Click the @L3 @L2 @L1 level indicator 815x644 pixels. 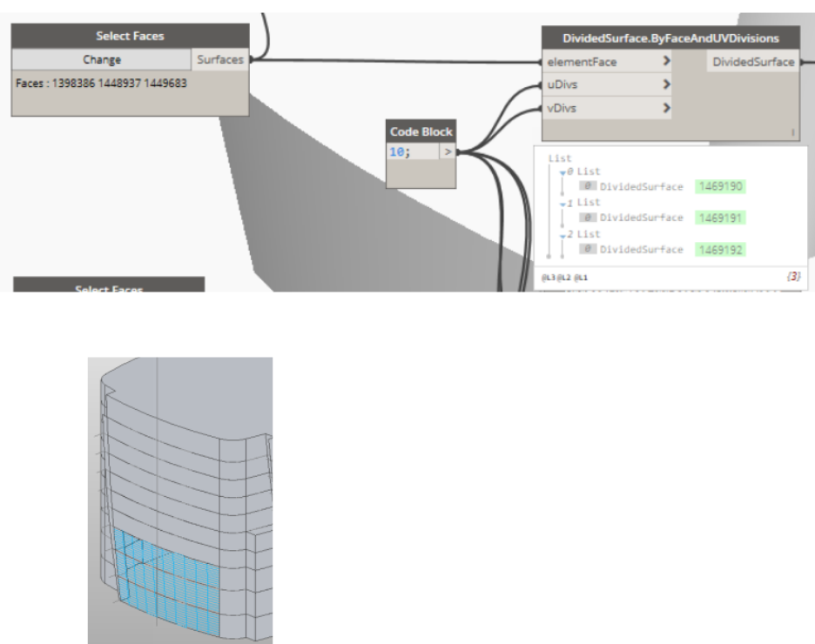pos(564,278)
